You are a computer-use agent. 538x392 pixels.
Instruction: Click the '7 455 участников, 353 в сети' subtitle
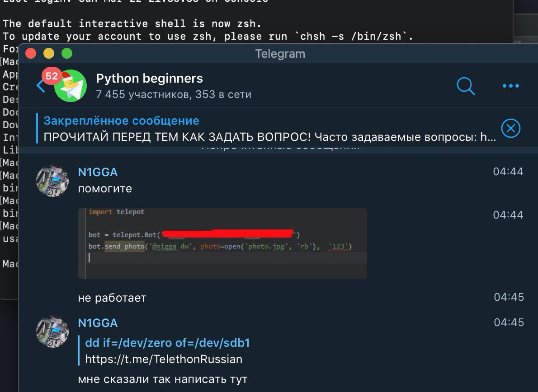pyautogui.click(x=174, y=94)
